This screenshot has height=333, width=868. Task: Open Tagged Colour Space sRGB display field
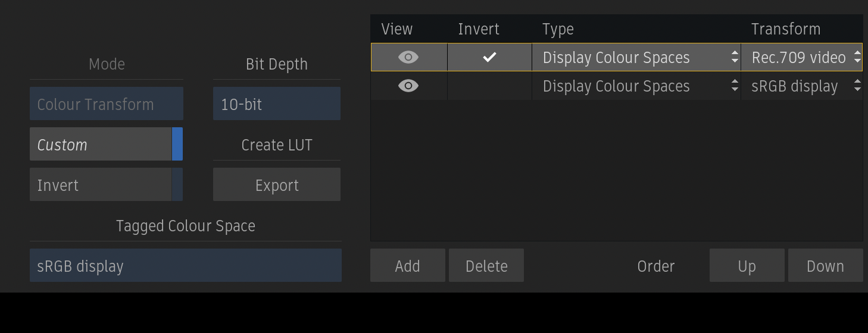click(185, 265)
